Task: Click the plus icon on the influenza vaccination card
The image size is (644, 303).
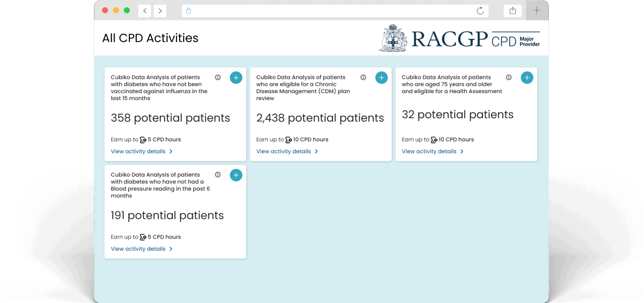Action: pyautogui.click(x=236, y=78)
